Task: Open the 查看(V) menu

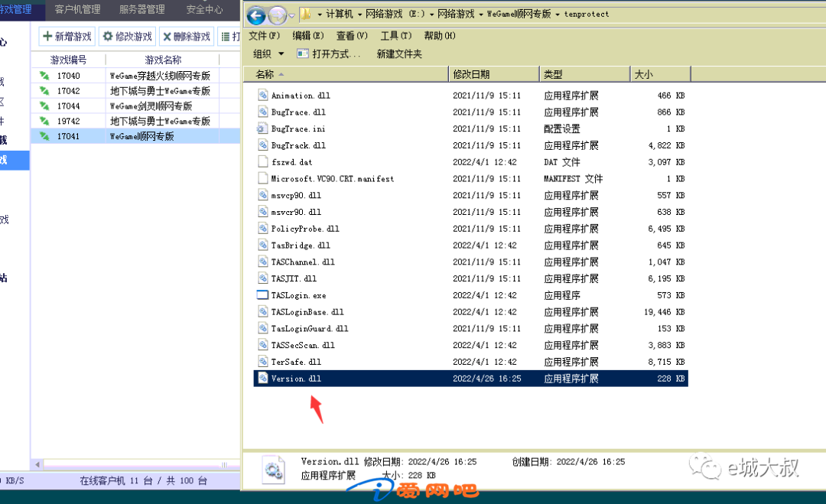Action: click(x=351, y=36)
